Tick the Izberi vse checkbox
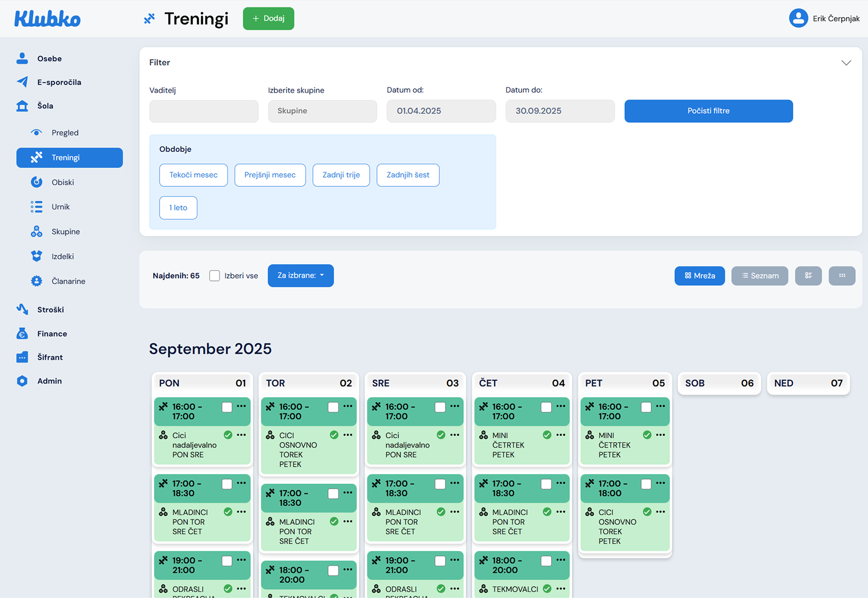The width and height of the screenshot is (868, 598). pyautogui.click(x=215, y=276)
